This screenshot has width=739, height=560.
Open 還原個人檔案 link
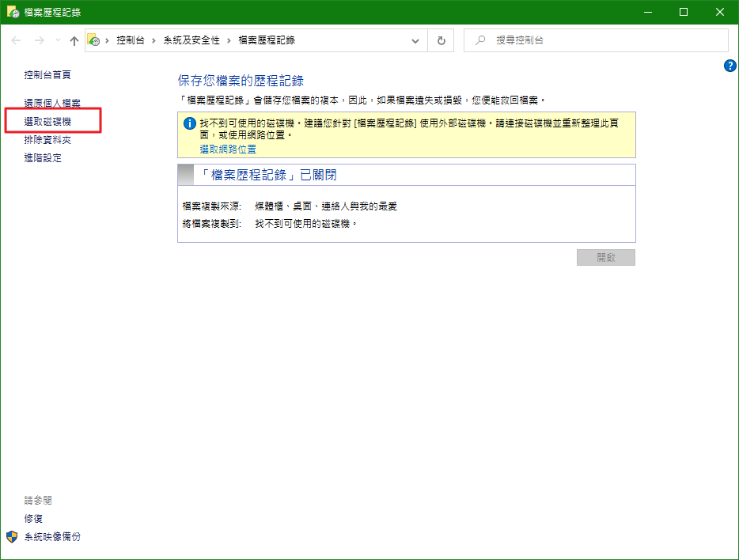52,103
